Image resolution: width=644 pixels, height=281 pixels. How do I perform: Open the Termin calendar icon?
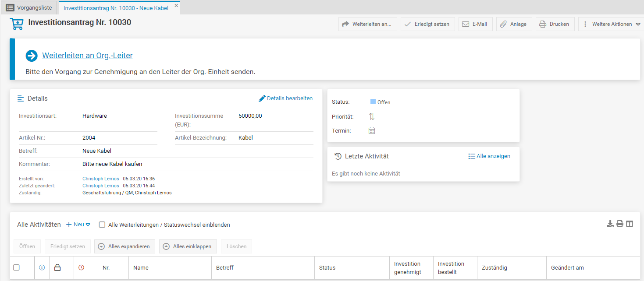(372, 130)
